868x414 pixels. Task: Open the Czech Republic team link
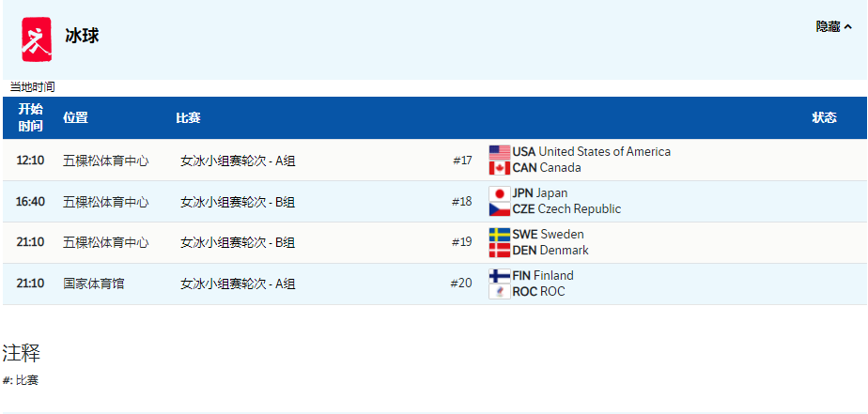coord(579,209)
